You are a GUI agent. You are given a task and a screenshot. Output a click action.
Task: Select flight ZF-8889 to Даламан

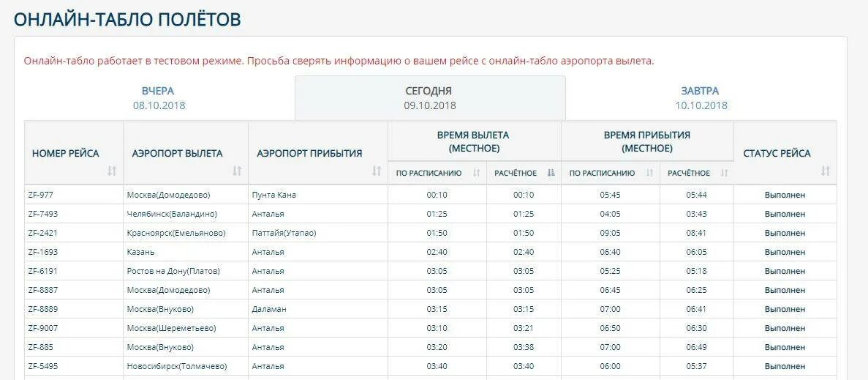[430, 309]
